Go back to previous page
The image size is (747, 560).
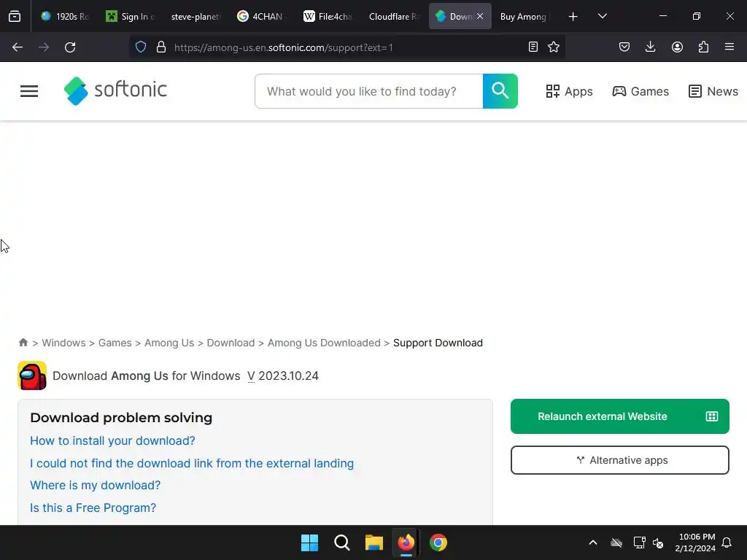[x=18, y=47]
